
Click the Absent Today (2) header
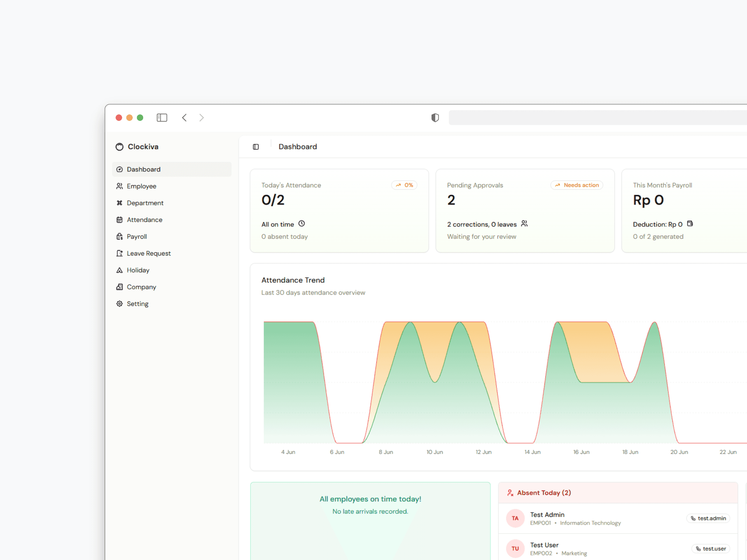point(618,493)
